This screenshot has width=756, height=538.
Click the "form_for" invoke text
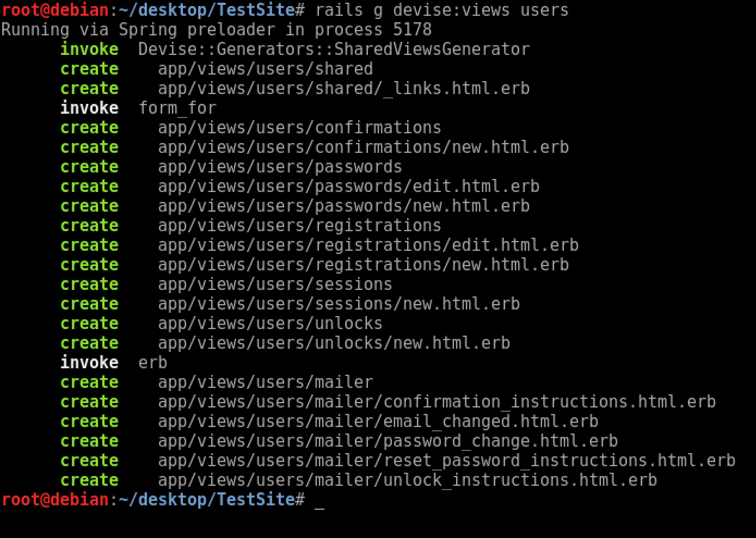[x=177, y=108]
